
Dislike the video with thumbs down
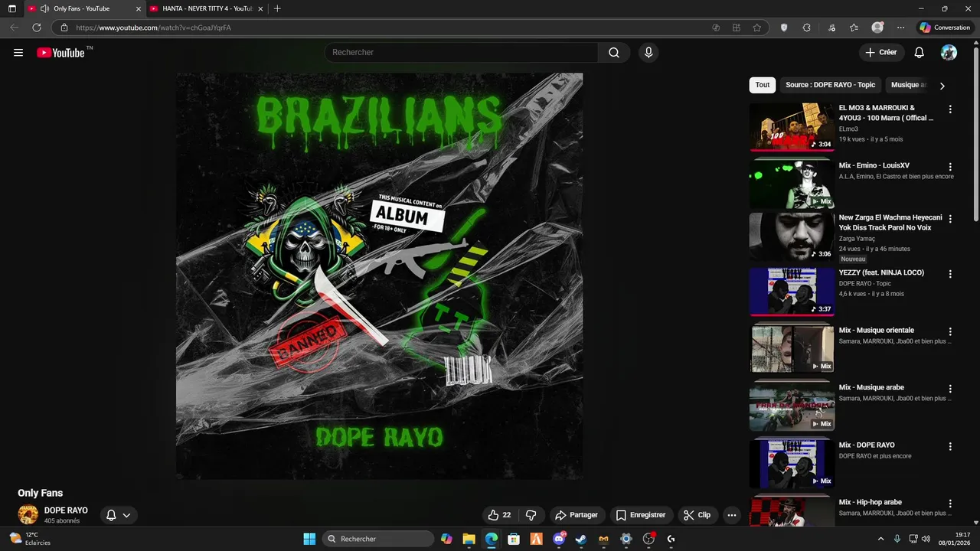click(531, 515)
